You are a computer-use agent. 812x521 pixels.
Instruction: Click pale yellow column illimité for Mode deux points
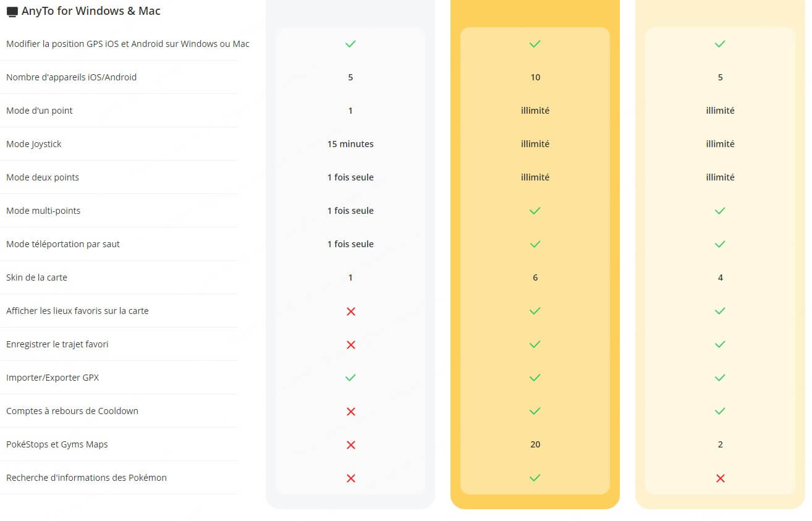720,177
